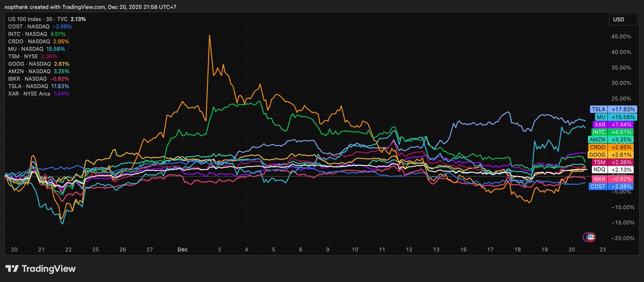Click date 22 on time axis

pyautogui.click(x=68, y=250)
